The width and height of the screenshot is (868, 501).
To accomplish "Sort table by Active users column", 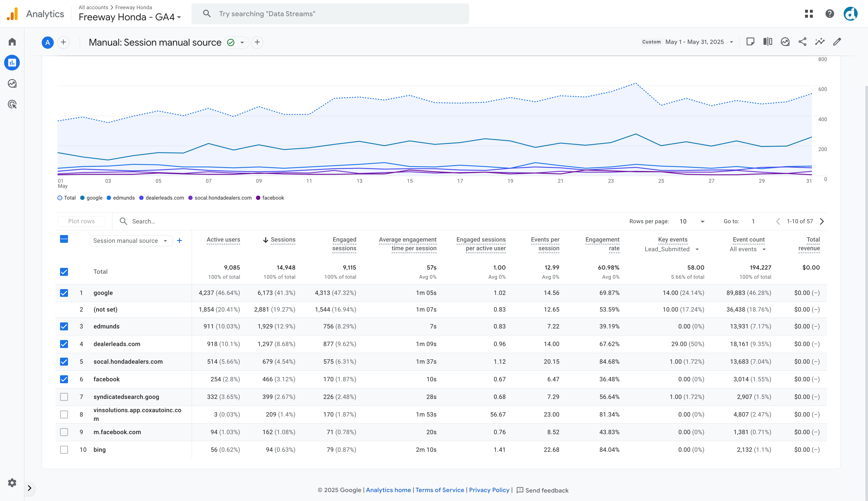I will tap(223, 239).
